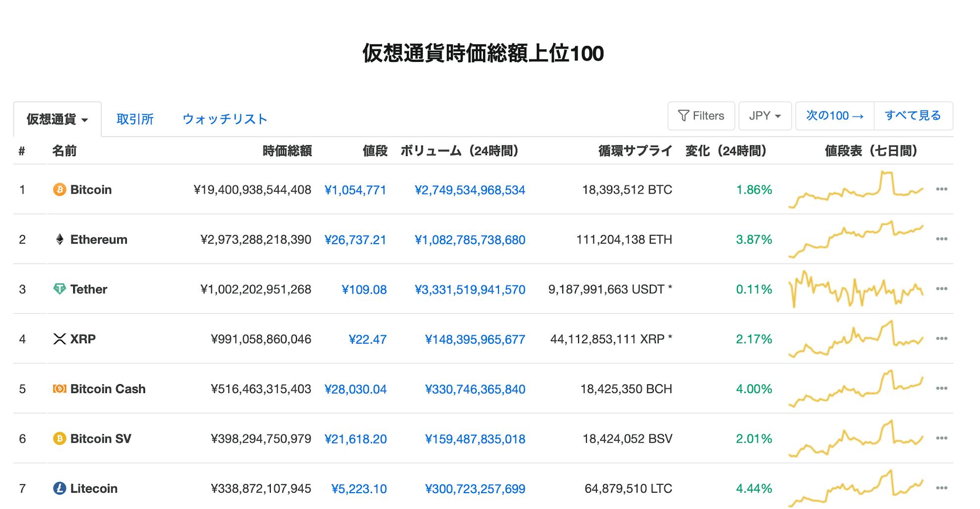Screen dimensions: 980x509
Task: Click XRP volume ¥148,395,965,677
Action: [x=475, y=340]
